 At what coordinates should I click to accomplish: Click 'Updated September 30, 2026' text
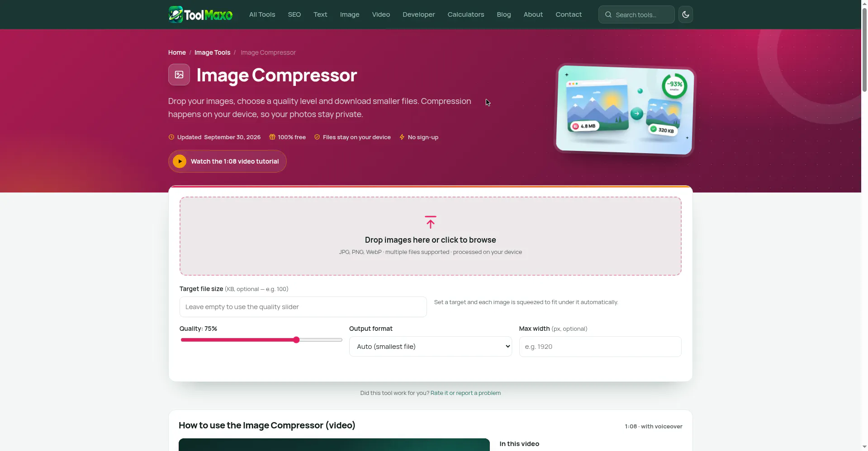pyautogui.click(x=219, y=137)
